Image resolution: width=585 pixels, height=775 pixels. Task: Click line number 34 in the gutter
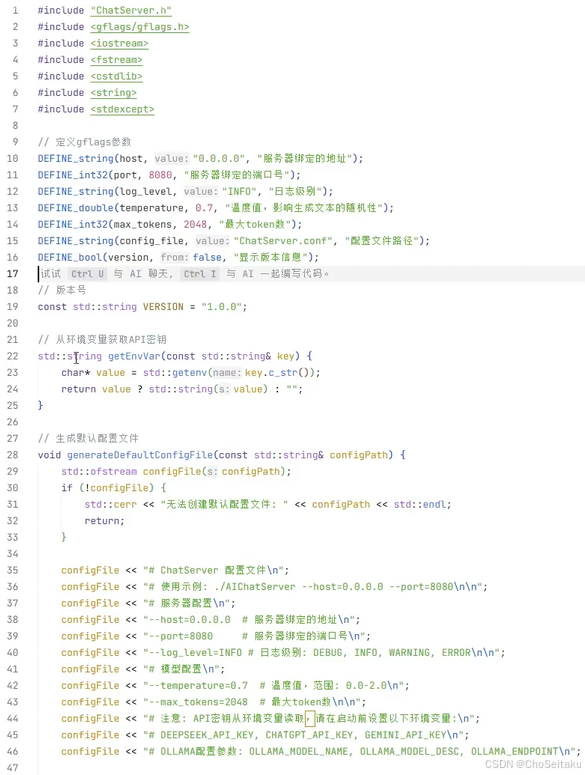[13, 554]
